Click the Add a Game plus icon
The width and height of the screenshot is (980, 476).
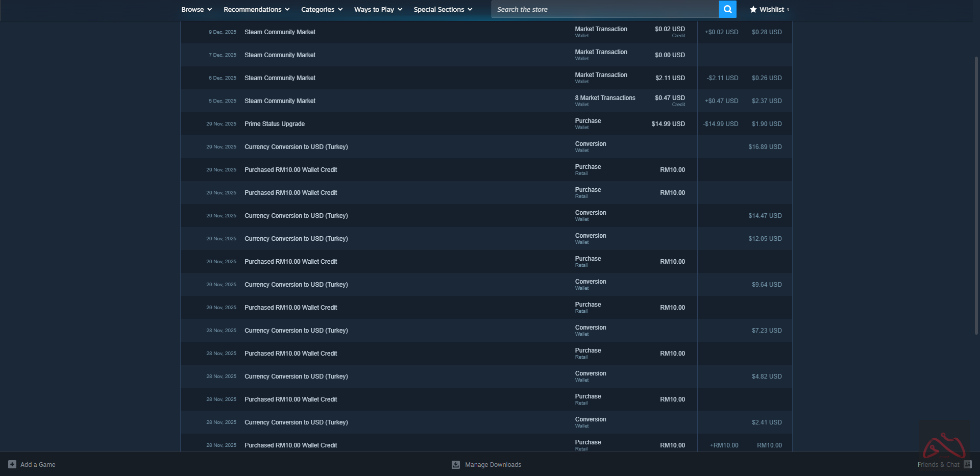12,464
